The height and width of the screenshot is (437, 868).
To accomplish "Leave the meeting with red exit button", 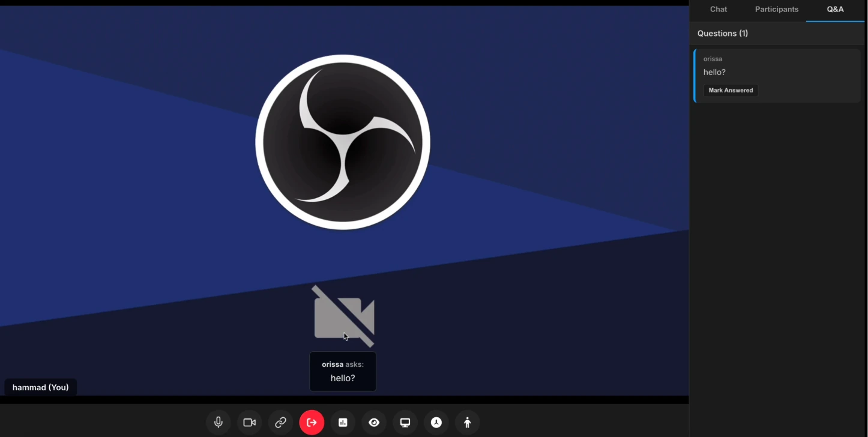I will click(312, 423).
